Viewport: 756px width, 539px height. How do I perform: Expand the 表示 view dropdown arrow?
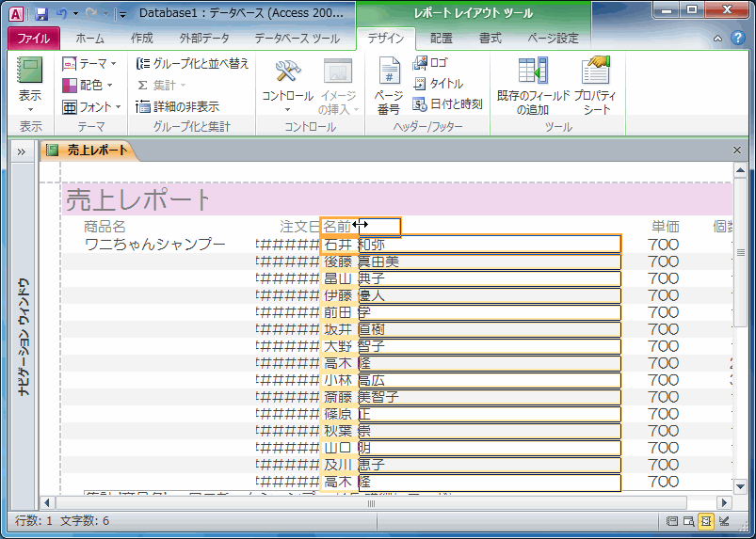coord(30,109)
